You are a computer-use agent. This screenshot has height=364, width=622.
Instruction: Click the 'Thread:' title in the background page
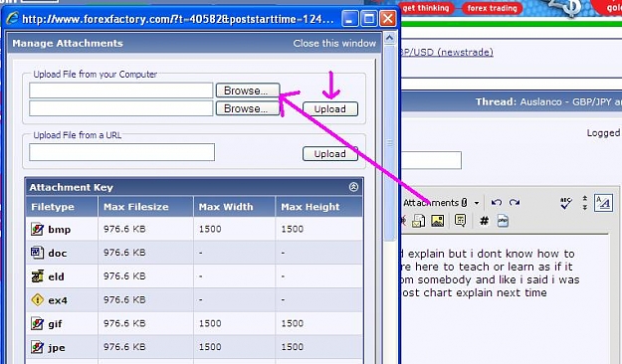pos(497,101)
